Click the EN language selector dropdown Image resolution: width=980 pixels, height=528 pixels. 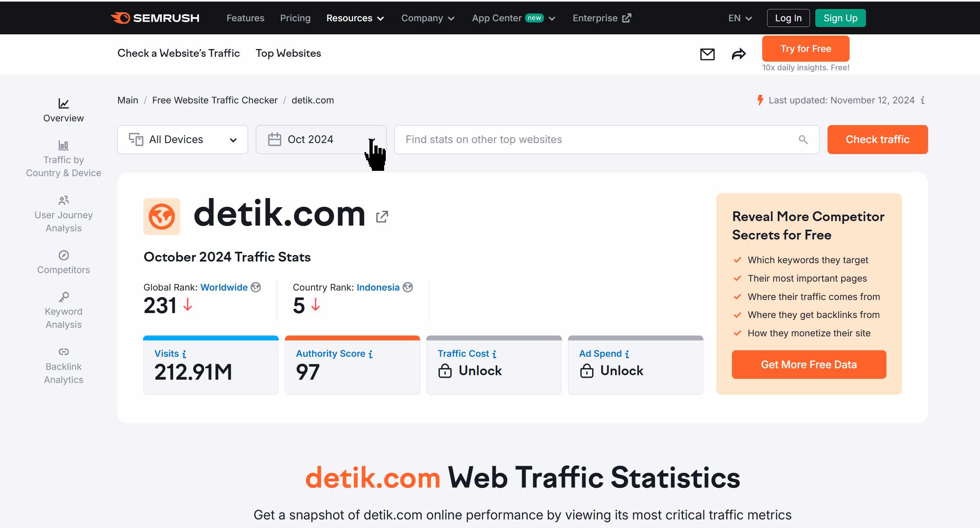[x=740, y=18]
